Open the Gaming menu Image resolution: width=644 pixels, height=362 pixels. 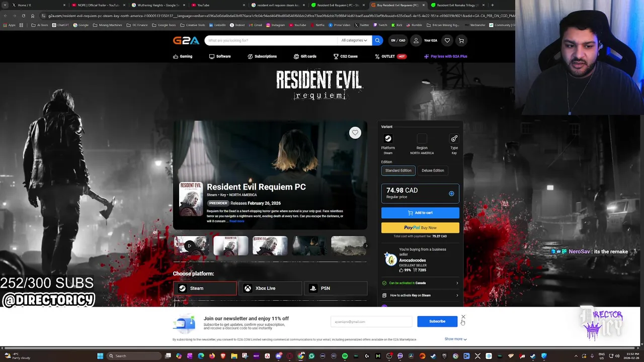(183, 56)
